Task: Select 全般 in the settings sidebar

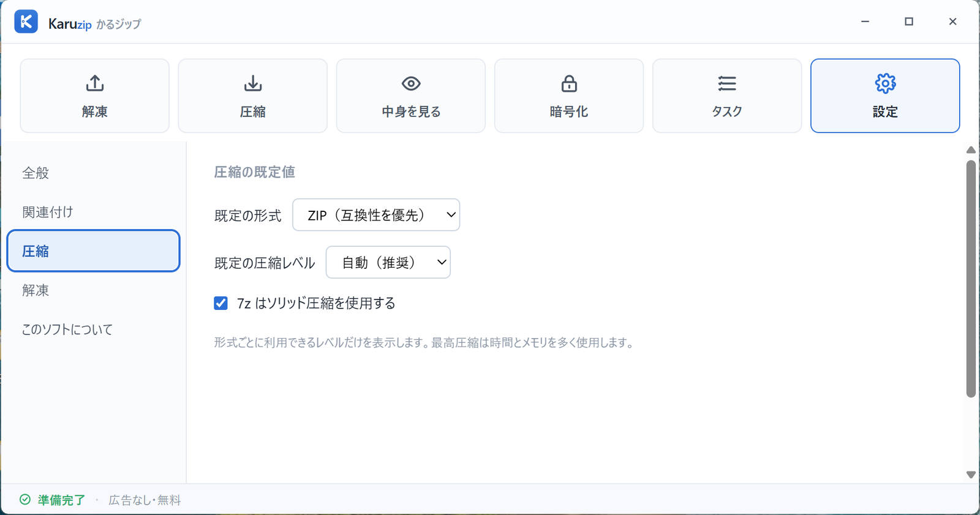Action: click(x=93, y=173)
